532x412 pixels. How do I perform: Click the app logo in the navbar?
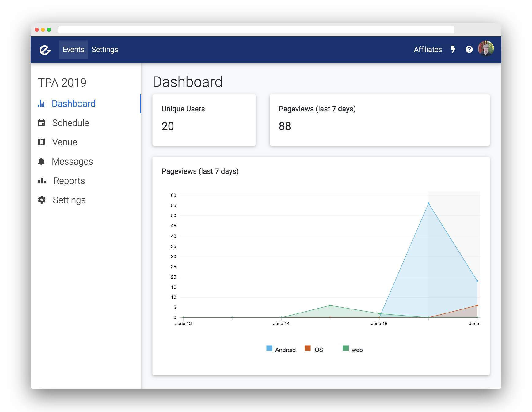tap(45, 50)
